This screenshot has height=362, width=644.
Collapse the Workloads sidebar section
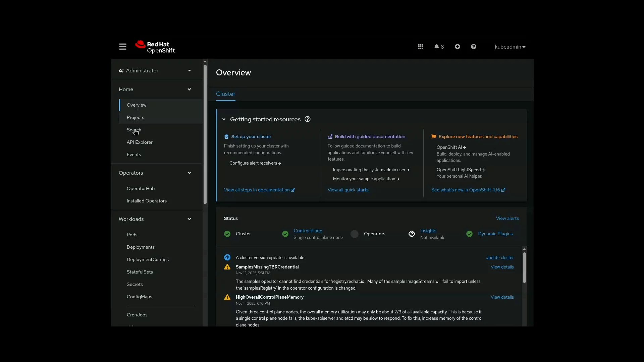[x=190, y=219]
